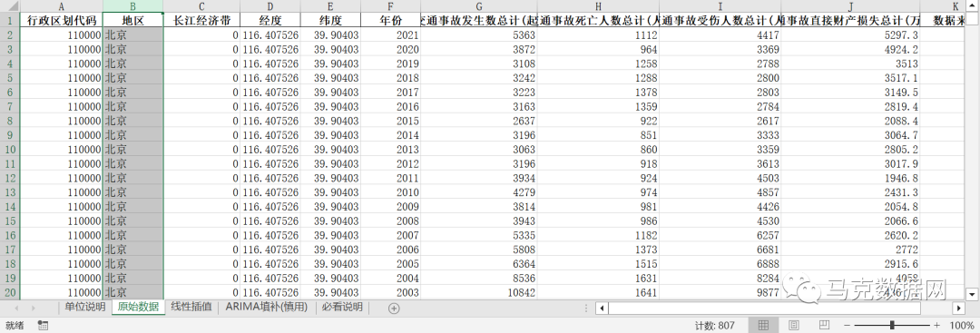Select column G header
Screen dimensions: 980x333
coord(479,5)
